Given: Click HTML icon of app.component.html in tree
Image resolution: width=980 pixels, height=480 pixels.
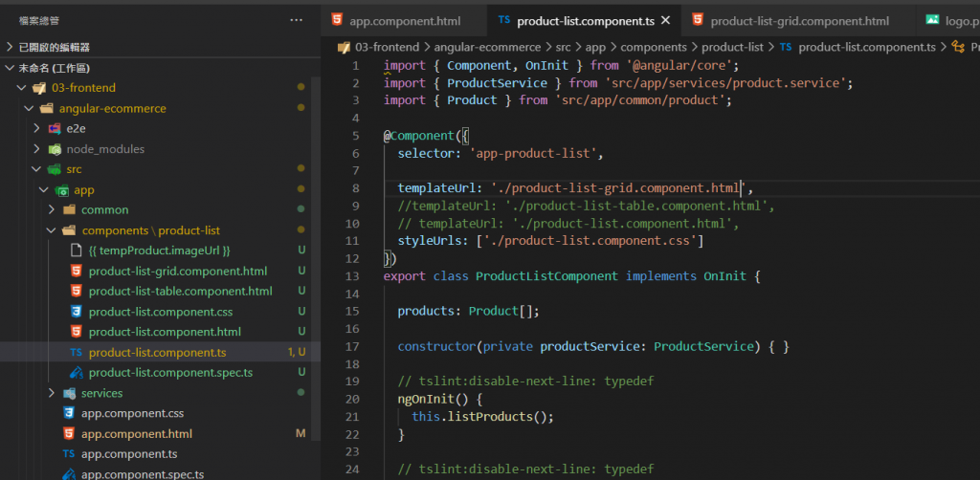Looking at the screenshot, I should pyautogui.click(x=69, y=434).
